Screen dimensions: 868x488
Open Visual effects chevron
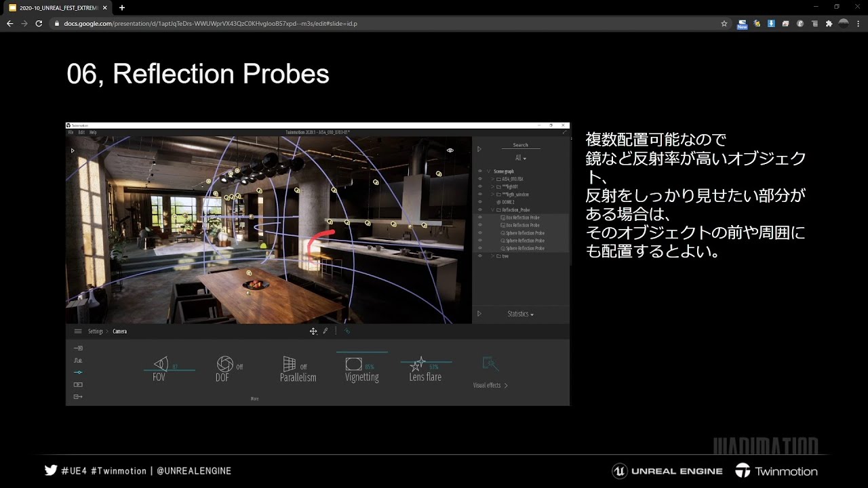(506, 386)
